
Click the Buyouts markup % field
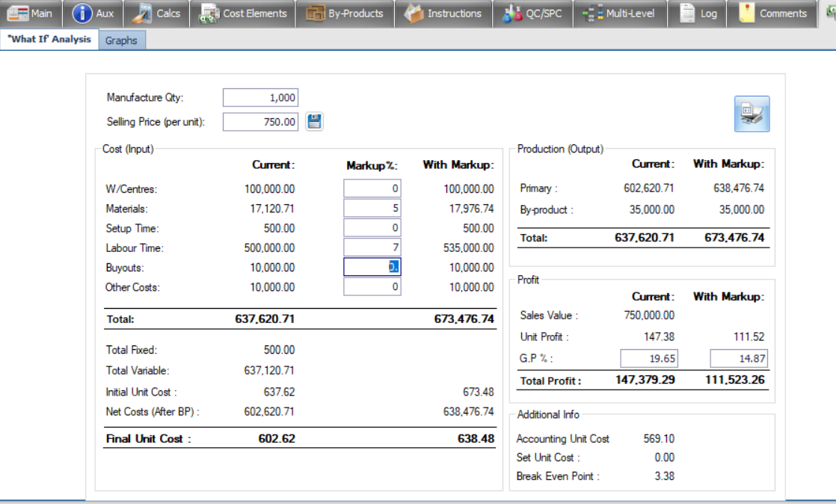pos(372,267)
